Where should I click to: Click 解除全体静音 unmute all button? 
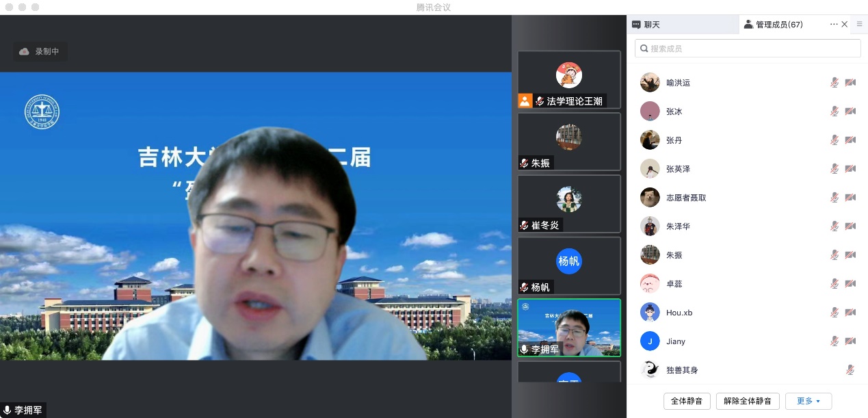point(748,401)
